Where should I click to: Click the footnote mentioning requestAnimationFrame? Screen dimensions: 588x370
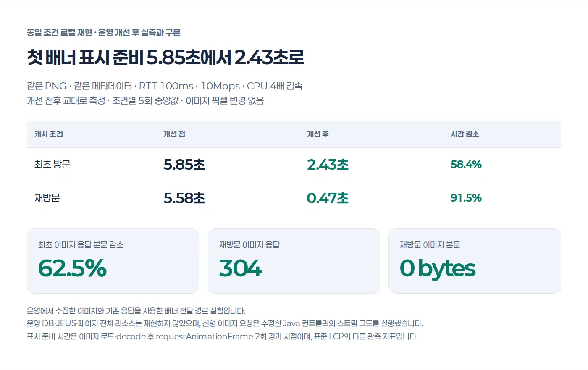pyautogui.click(x=222, y=336)
